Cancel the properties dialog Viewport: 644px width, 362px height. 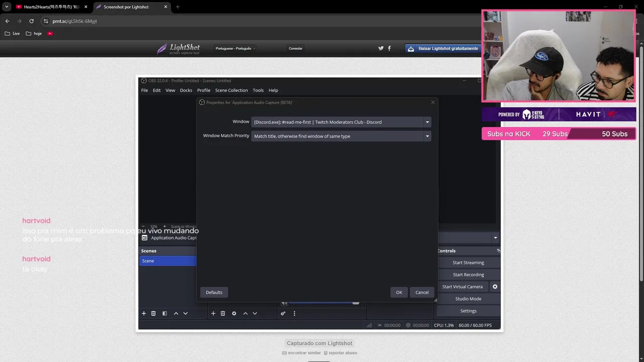(422, 292)
